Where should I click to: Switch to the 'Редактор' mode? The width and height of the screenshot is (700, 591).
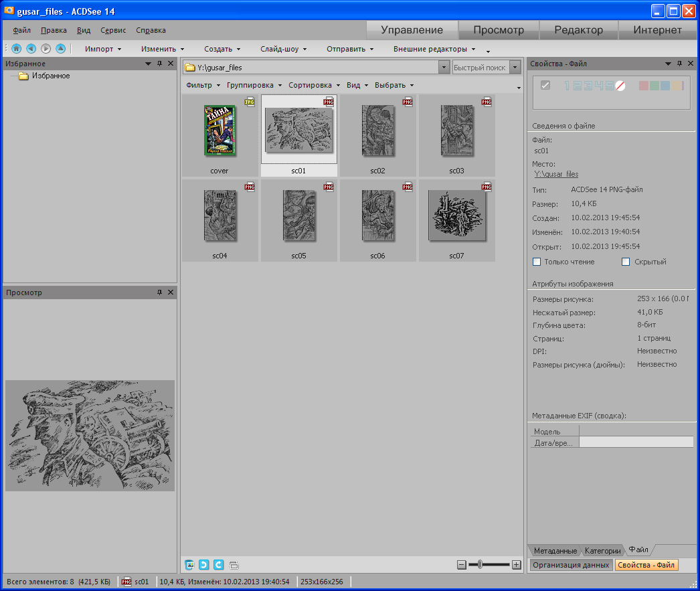tap(578, 30)
